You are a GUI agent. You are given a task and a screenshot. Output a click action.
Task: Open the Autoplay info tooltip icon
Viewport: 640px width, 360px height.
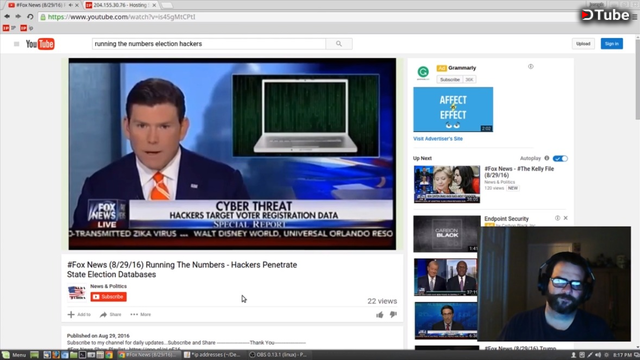coord(547,158)
